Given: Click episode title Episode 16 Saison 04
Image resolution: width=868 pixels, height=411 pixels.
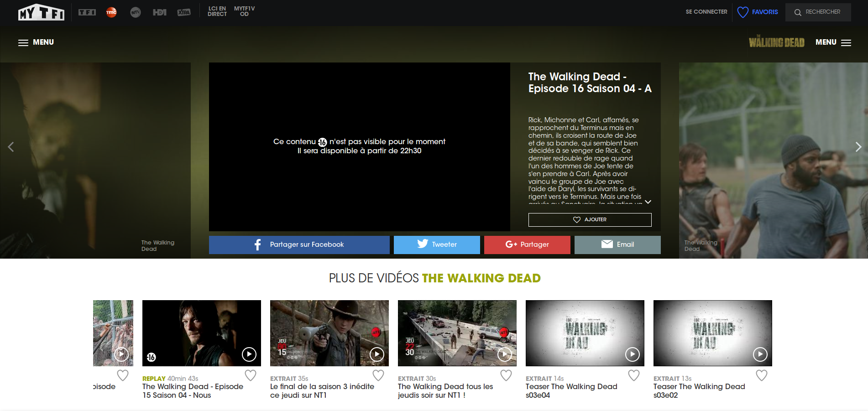Looking at the screenshot, I should pos(590,83).
